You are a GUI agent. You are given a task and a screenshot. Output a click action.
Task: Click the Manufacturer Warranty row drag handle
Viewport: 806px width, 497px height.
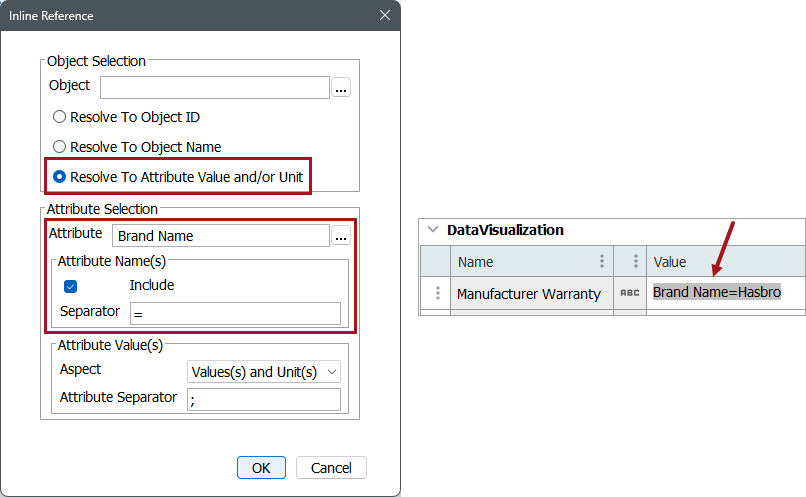pos(437,293)
